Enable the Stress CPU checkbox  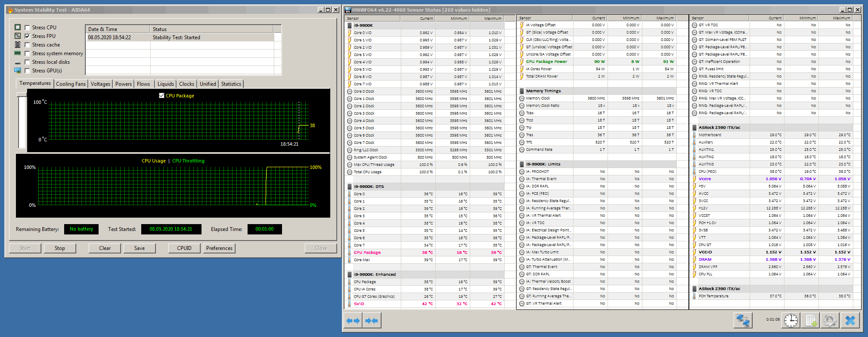click(x=27, y=28)
